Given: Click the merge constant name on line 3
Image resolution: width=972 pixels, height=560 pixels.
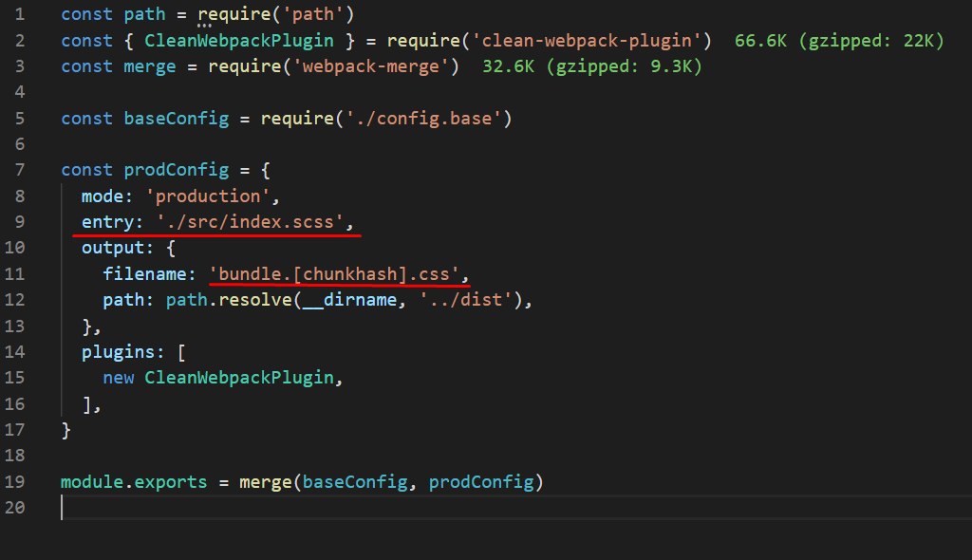Looking at the screenshot, I should pyautogui.click(x=149, y=67).
